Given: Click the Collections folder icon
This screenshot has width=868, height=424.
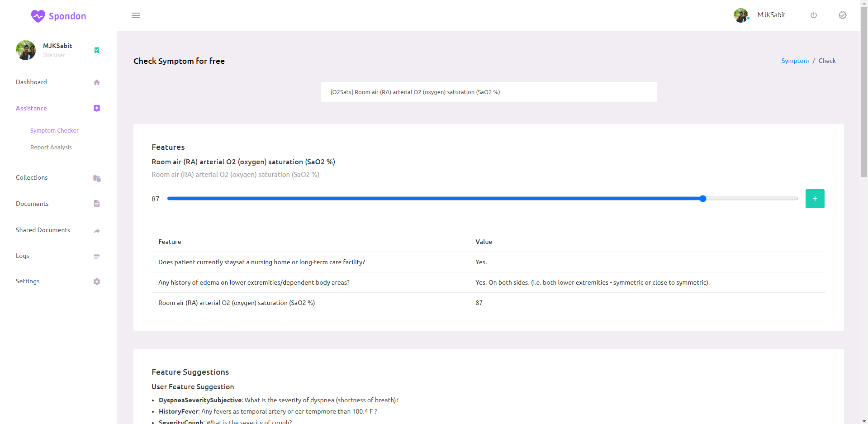Looking at the screenshot, I should pos(97,178).
